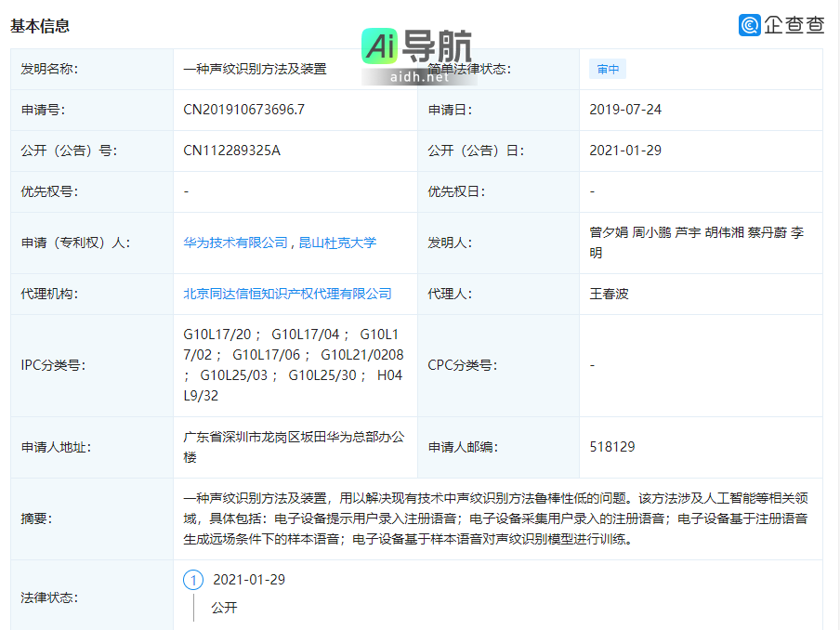Click application date 2019-07-24
The image size is (840, 630).
click(625, 110)
